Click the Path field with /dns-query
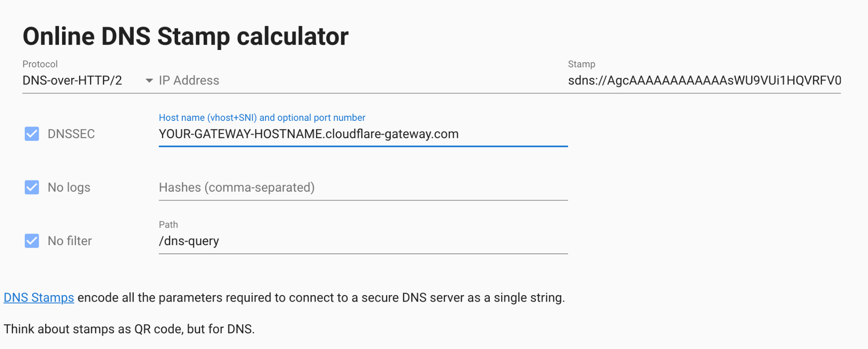This screenshot has width=868, height=349. point(363,241)
